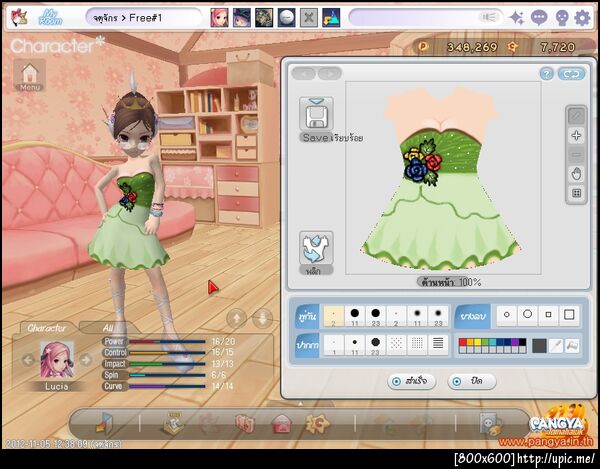600x469 pixels.
Task: Click the reset loop arrow button
Action: click(571, 74)
